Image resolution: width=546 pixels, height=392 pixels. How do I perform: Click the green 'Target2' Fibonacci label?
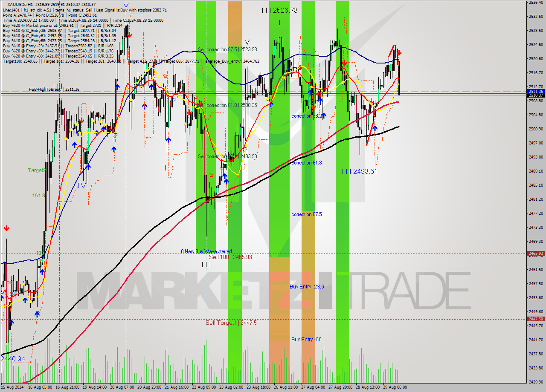coord(37,170)
